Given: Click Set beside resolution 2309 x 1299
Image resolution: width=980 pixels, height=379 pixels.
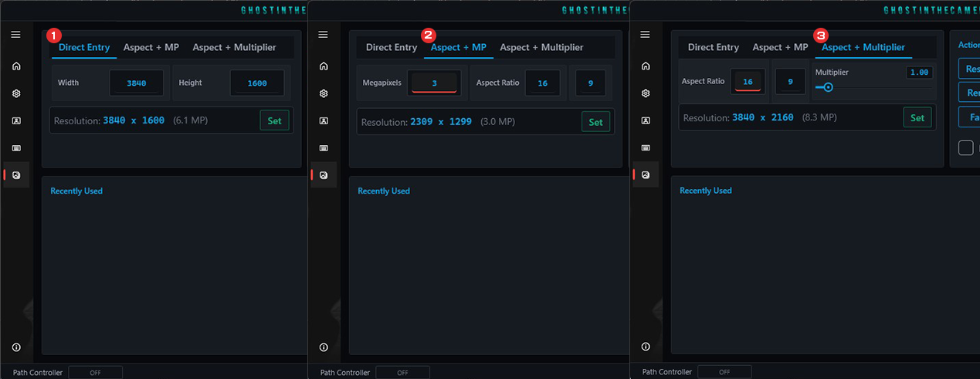Looking at the screenshot, I should click(595, 122).
